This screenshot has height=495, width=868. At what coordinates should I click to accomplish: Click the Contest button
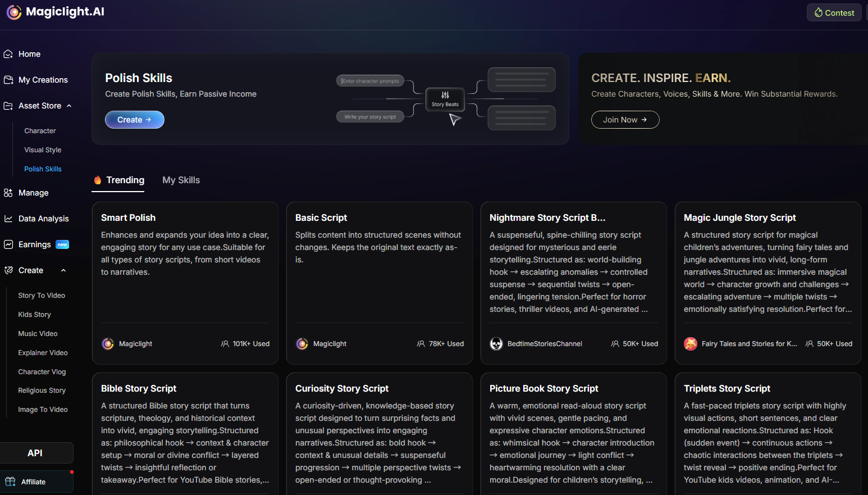pos(834,12)
